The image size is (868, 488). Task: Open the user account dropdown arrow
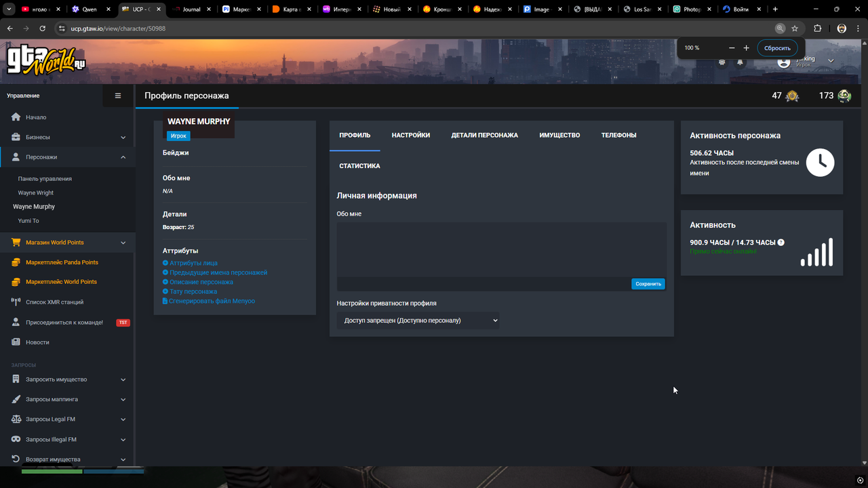click(831, 62)
